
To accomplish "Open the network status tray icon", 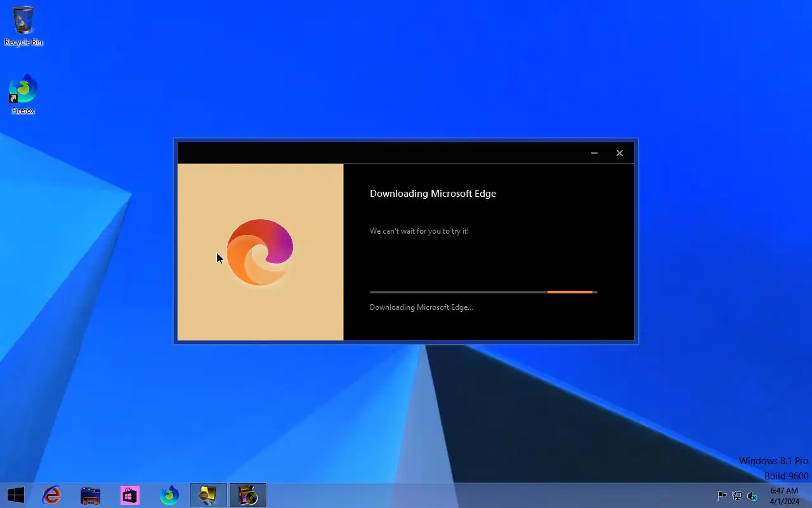I will point(737,496).
